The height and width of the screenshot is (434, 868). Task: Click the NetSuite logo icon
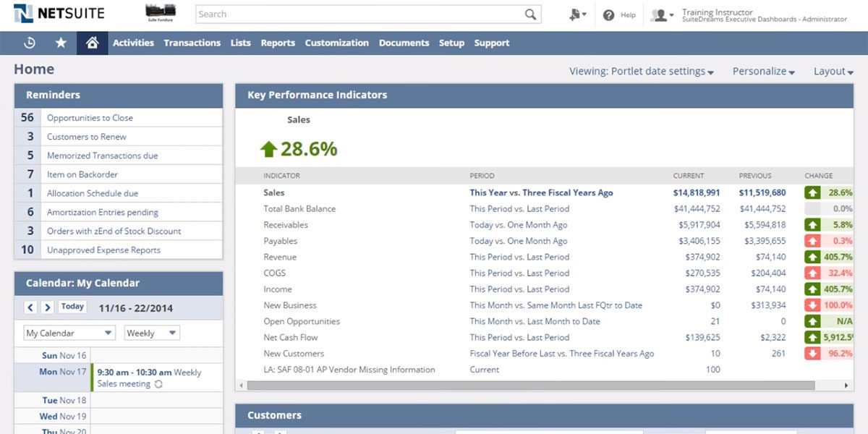coord(24,13)
